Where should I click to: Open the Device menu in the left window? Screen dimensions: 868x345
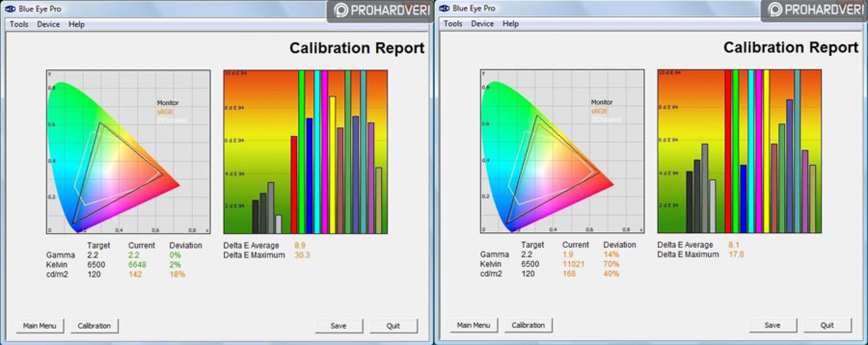[48, 24]
